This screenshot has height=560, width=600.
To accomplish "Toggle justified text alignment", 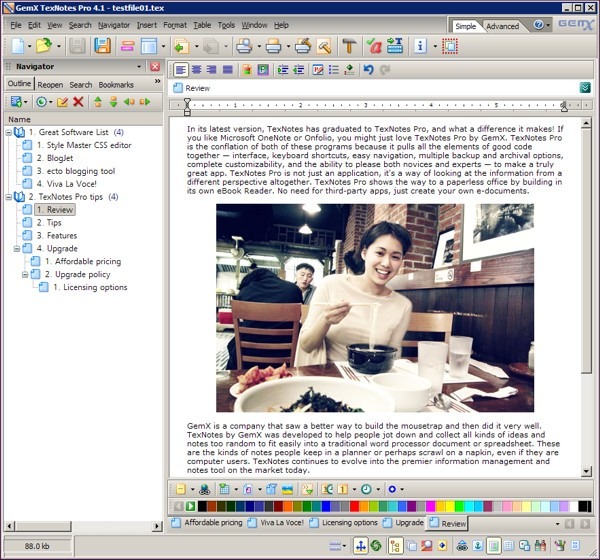I will 228,70.
